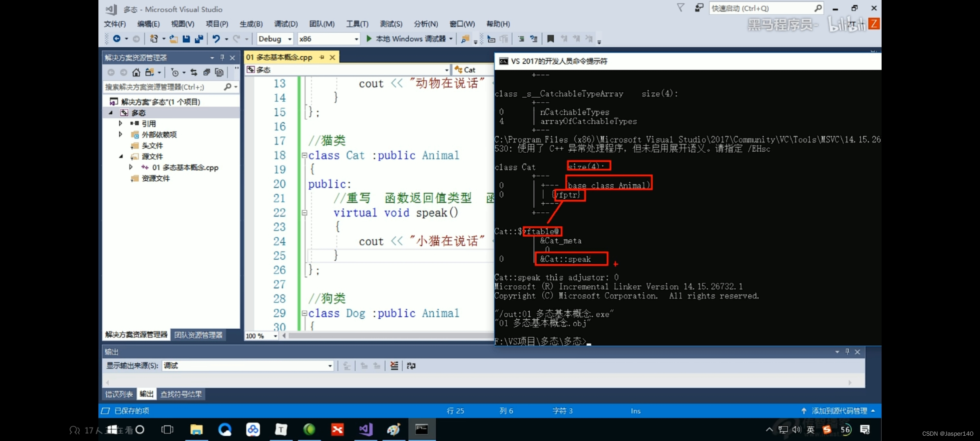Close the Output panel

point(857,352)
